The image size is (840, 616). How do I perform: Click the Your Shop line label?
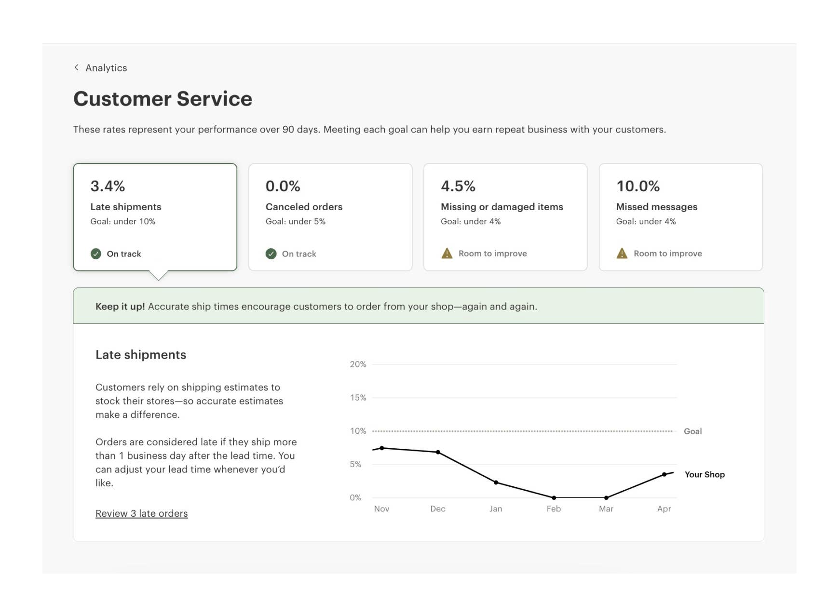705,474
